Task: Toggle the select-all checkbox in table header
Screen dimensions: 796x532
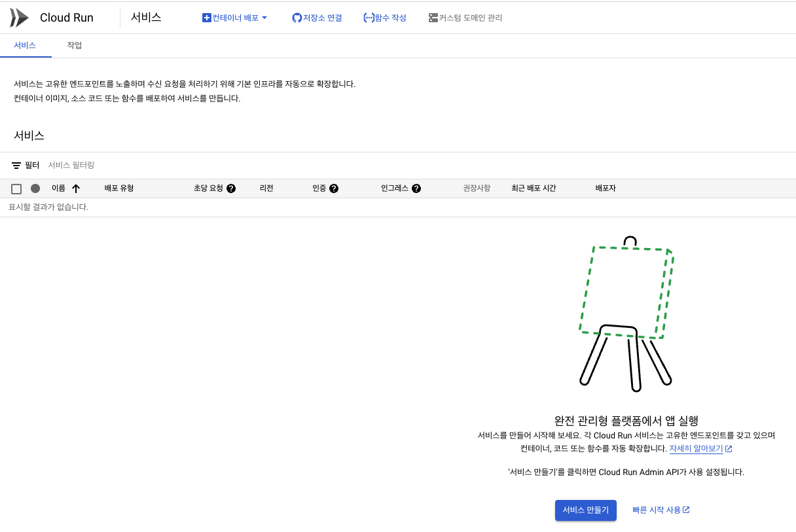Action: (x=16, y=188)
